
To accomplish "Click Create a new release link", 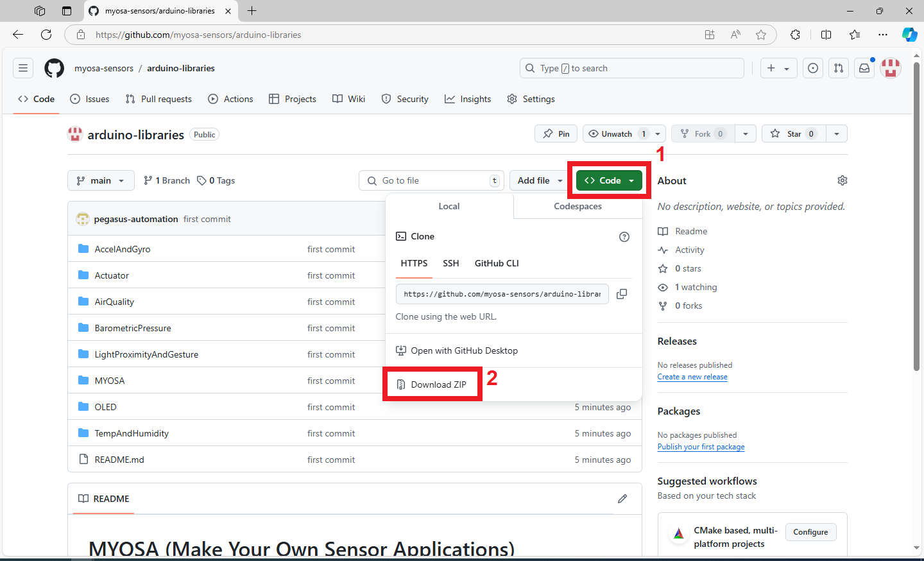I will 692,377.
